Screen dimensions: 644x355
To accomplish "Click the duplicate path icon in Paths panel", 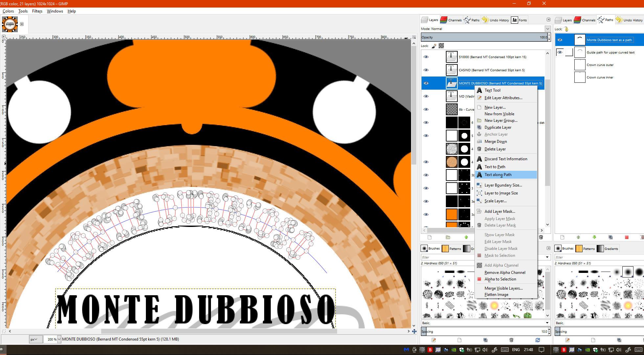I will click(610, 237).
